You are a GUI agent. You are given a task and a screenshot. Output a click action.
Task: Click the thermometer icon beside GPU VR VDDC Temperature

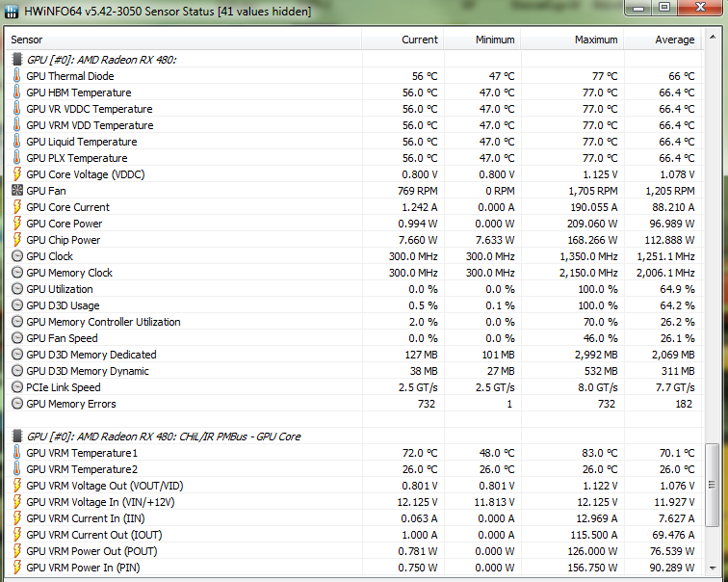coord(16,108)
